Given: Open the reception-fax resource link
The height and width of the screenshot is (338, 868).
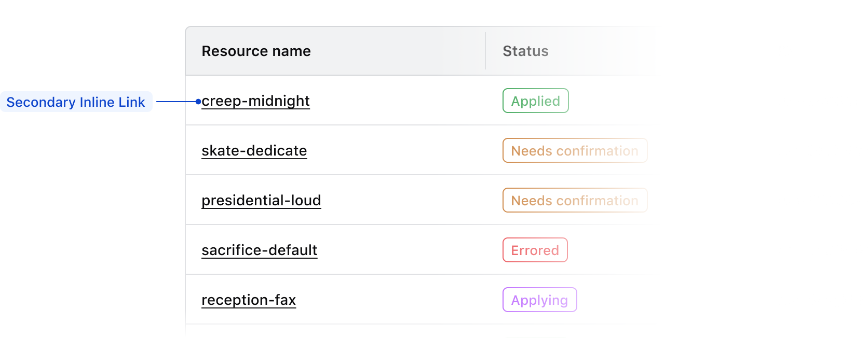Looking at the screenshot, I should pos(249,300).
